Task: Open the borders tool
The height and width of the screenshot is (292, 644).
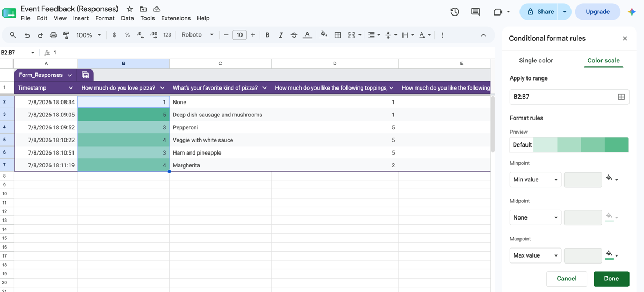Action: pos(338,35)
